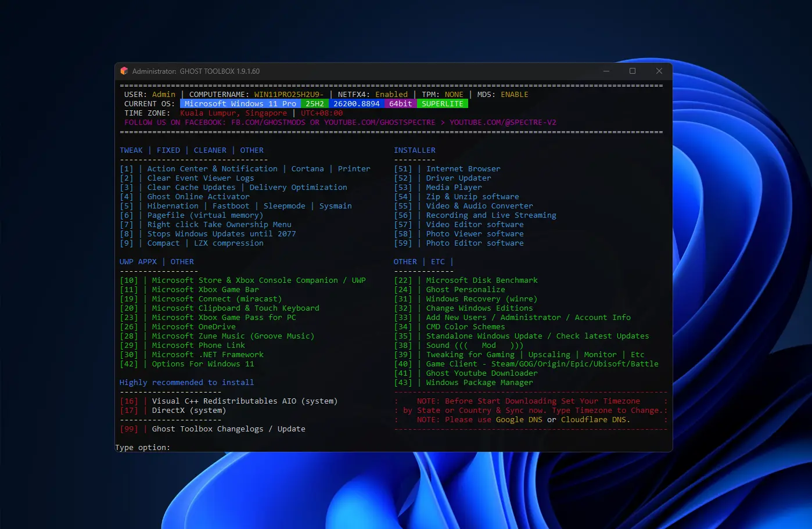Viewport: 812px width, 529px height.
Task: Click the 'Internet Browser' installer option
Action: [x=464, y=169]
